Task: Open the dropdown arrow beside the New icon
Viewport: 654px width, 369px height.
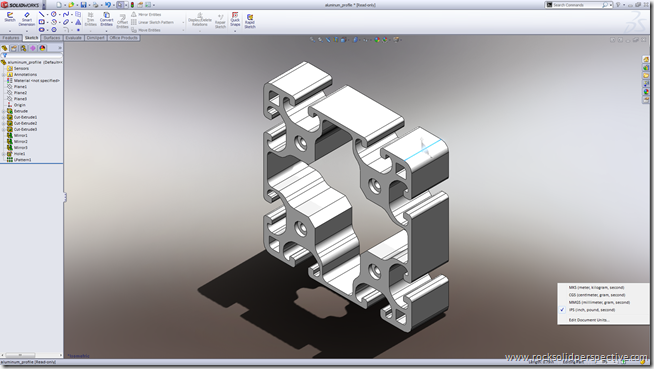Action: 65,5
